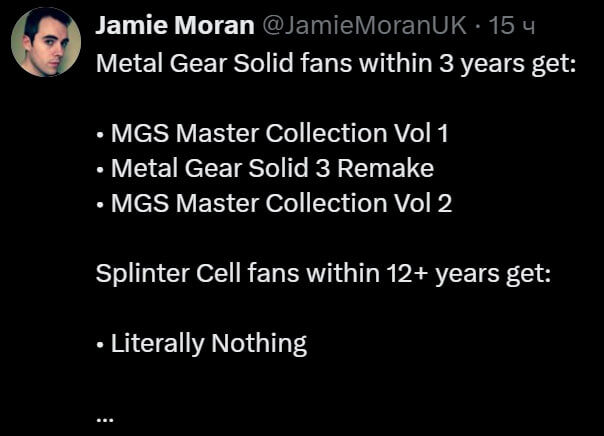Click the line ending "within 3 years get:"
The height and width of the screenshot is (436, 604).
[342, 62]
